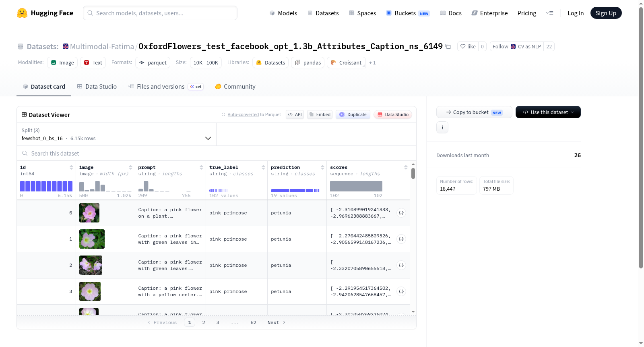The width and height of the screenshot is (644, 347).
Task: Click the Embed button
Action: (320, 114)
